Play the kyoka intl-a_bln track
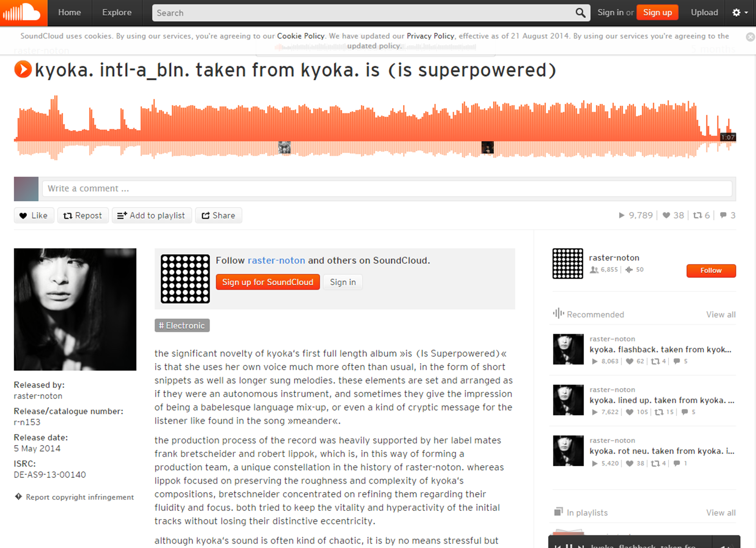The width and height of the screenshot is (756, 548). coord(23,70)
